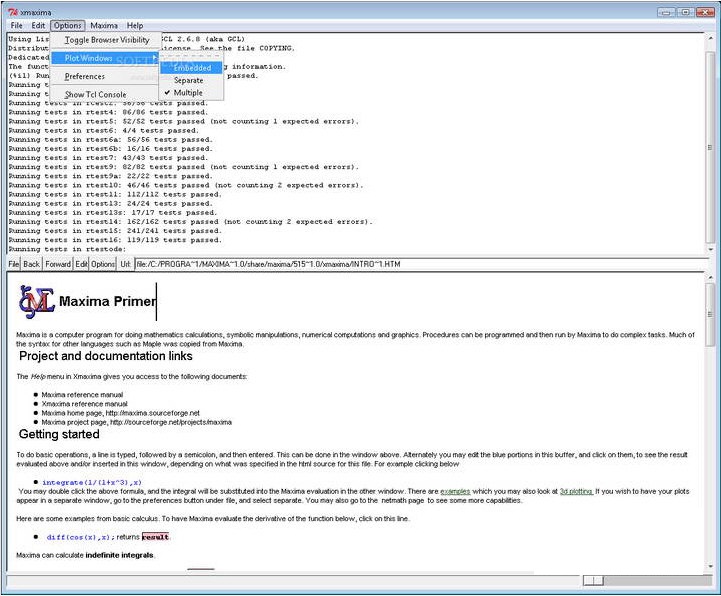Screen dimensions: 721x596
Task: Click the 'Maxima Primer' heading
Action: point(107,301)
